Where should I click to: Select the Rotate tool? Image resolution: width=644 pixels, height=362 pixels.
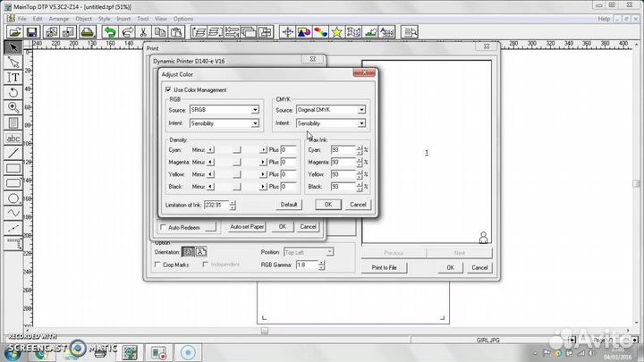(x=13, y=92)
